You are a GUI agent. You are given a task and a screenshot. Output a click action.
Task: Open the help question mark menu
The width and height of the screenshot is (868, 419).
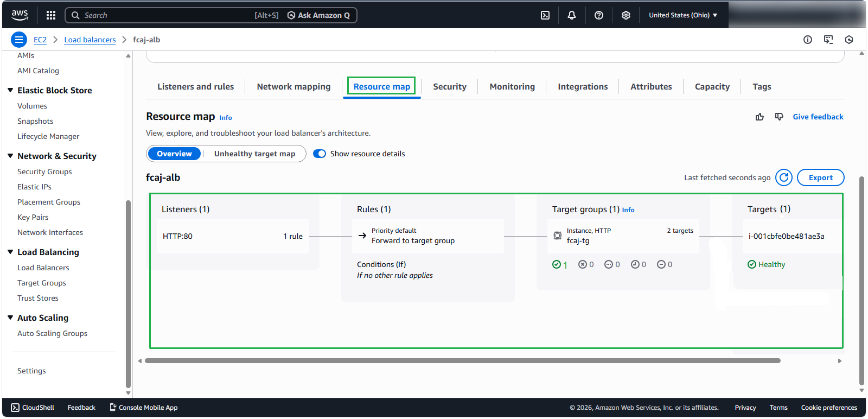click(x=599, y=15)
